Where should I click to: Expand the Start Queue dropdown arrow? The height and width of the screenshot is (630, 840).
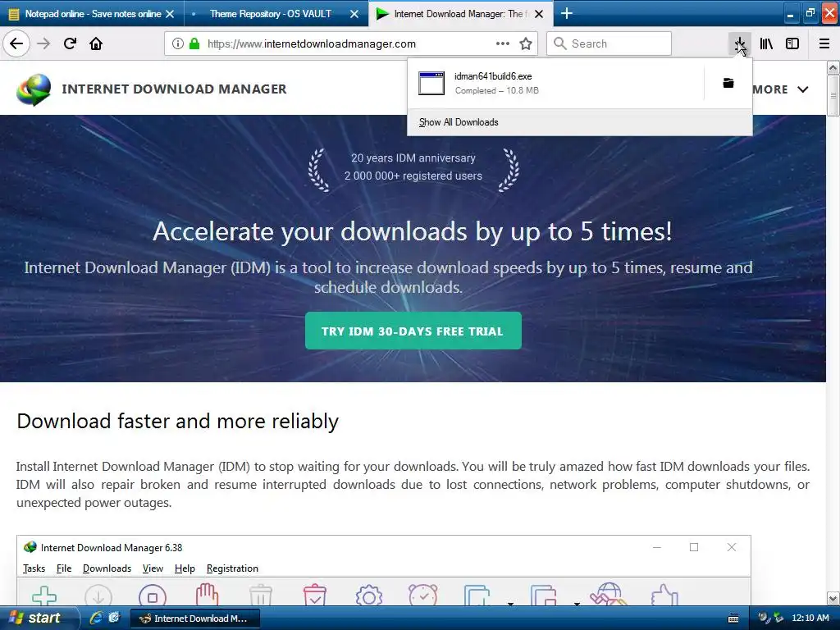coord(510,603)
